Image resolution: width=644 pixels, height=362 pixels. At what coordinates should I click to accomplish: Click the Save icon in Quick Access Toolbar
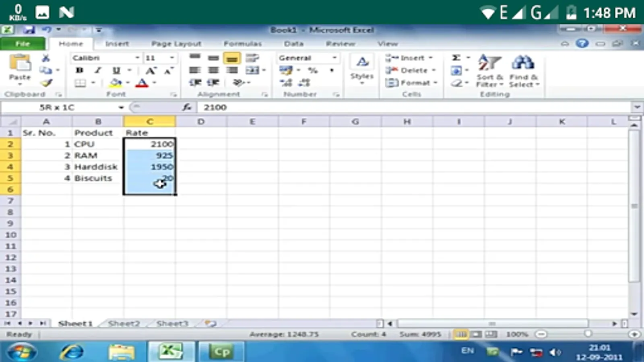(x=29, y=30)
